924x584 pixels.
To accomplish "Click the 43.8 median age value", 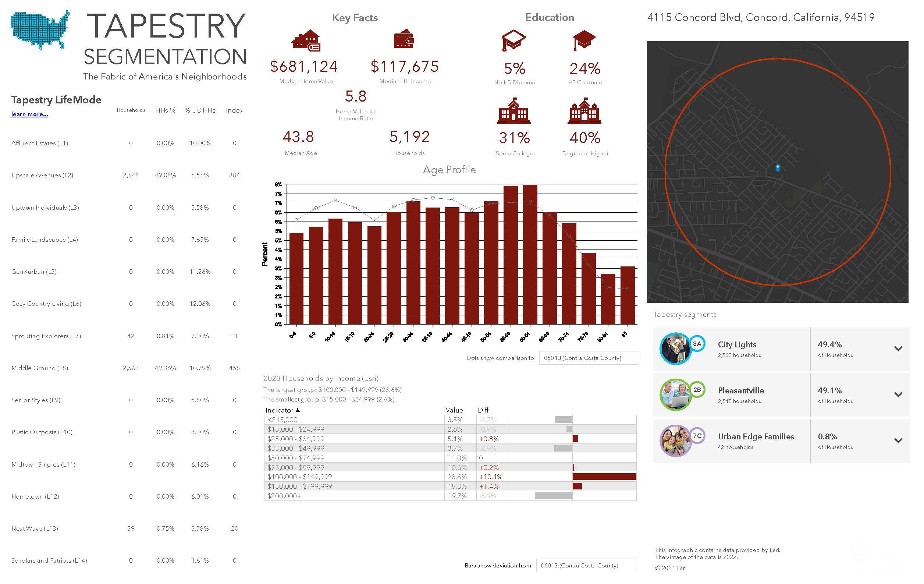I will [299, 137].
